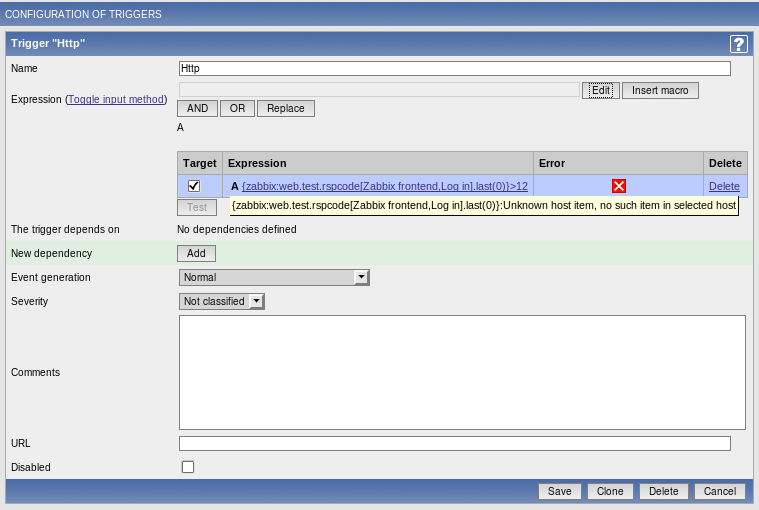Open the help question mark icon
This screenshot has width=759, height=510.
click(x=738, y=44)
